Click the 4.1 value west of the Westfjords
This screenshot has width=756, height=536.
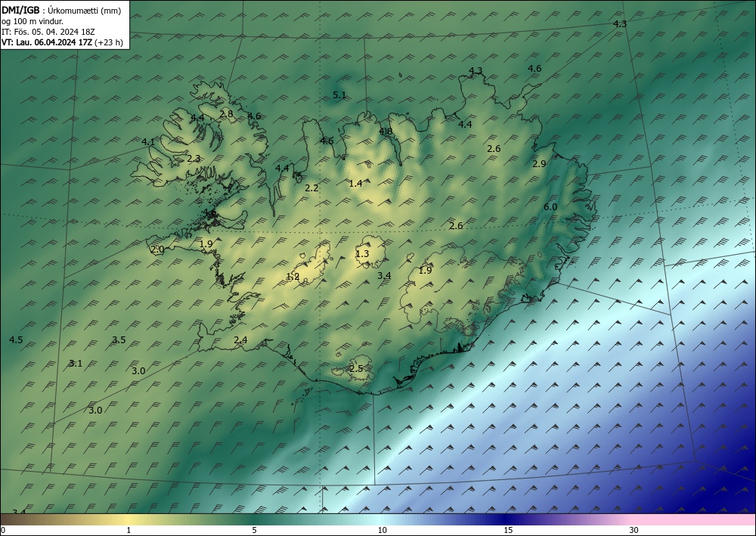[x=148, y=141]
